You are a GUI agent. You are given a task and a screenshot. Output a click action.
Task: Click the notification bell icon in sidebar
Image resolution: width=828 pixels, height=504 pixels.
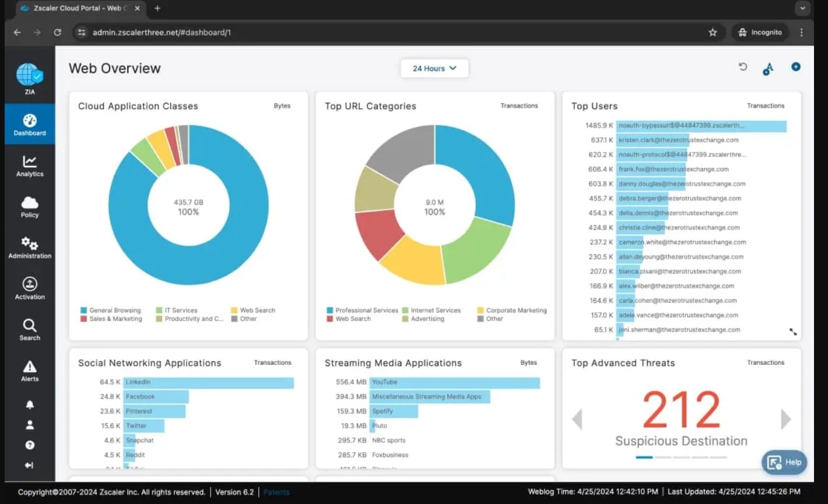30,404
